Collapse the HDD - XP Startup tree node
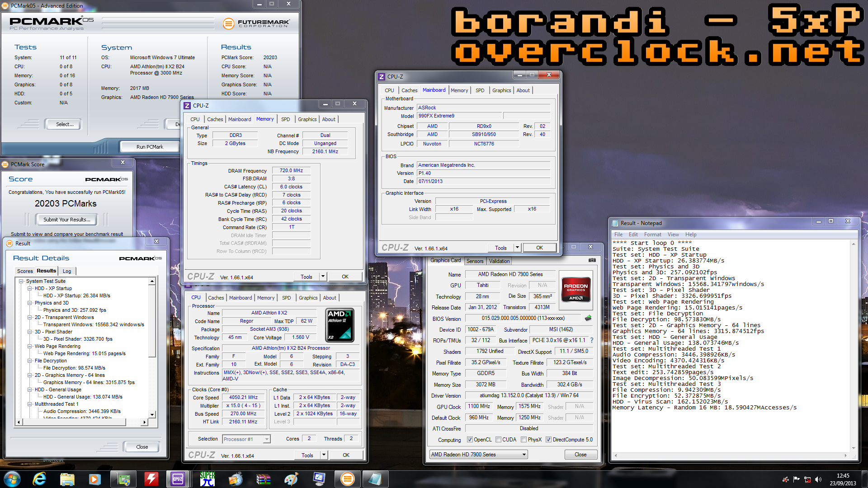The width and height of the screenshot is (868, 488). pyautogui.click(x=30, y=288)
